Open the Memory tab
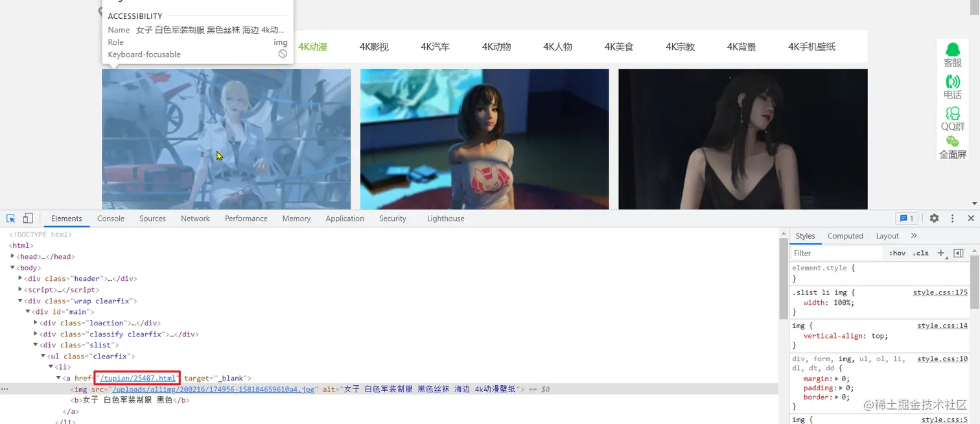 [296, 218]
